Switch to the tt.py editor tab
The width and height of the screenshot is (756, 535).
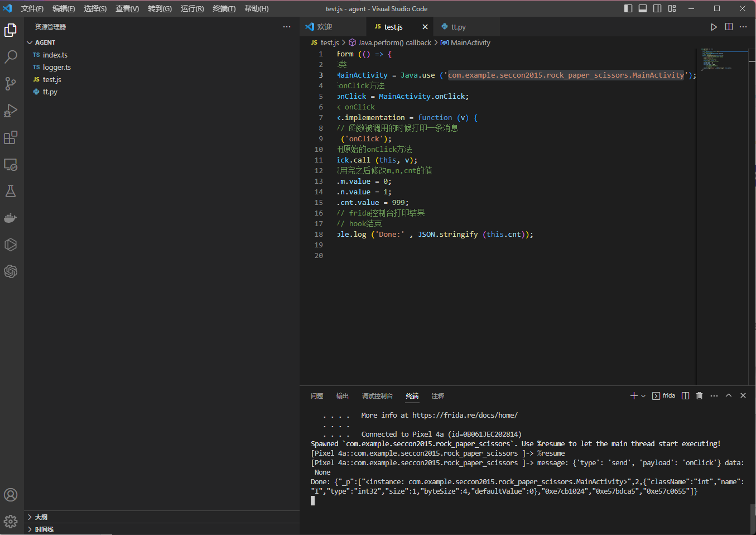click(x=458, y=27)
